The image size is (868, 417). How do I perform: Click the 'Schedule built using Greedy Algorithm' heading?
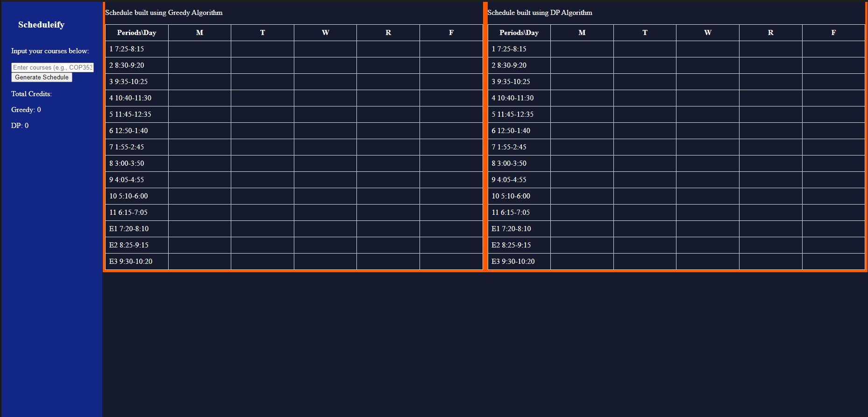pos(164,13)
